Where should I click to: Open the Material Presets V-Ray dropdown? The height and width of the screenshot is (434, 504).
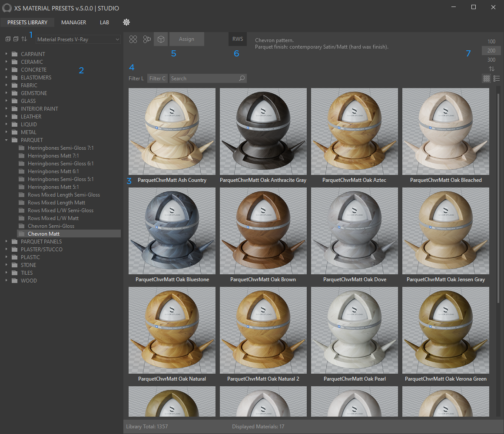pos(78,39)
